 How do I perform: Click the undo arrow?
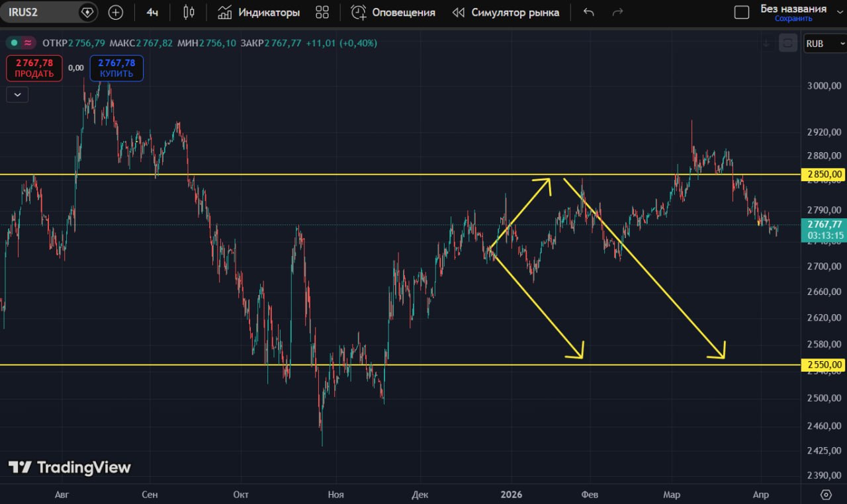coord(589,13)
